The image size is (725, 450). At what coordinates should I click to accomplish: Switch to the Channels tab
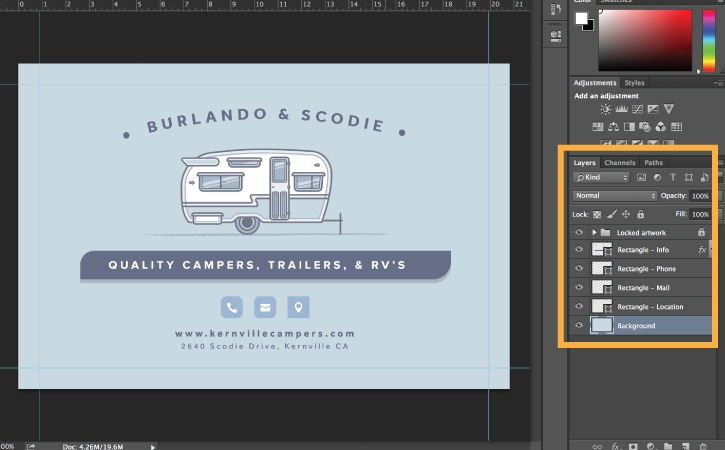click(x=620, y=162)
